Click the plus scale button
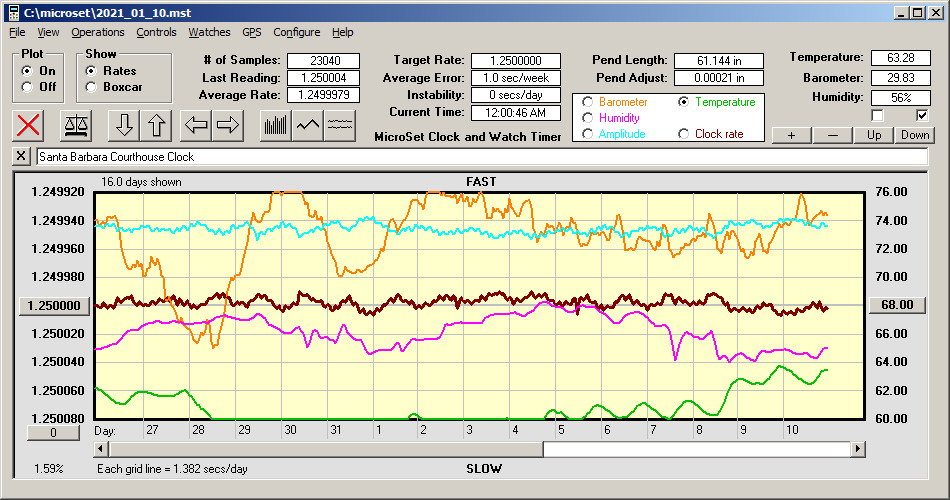The height and width of the screenshot is (500, 950). [791, 135]
